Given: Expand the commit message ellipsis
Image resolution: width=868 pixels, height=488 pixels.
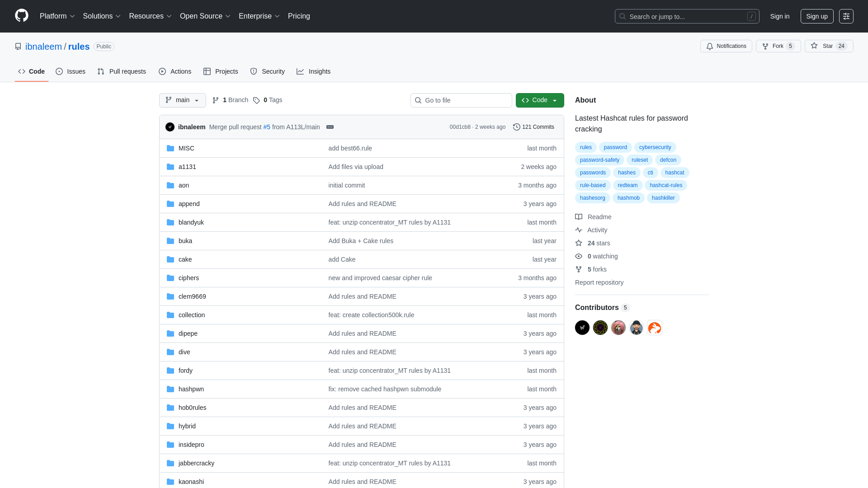Looking at the screenshot, I should pos(330,127).
